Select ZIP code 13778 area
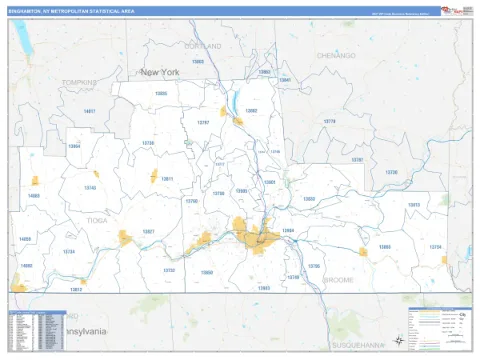This screenshot has height=360, width=480. pyautogui.click(x=329, y=121)
